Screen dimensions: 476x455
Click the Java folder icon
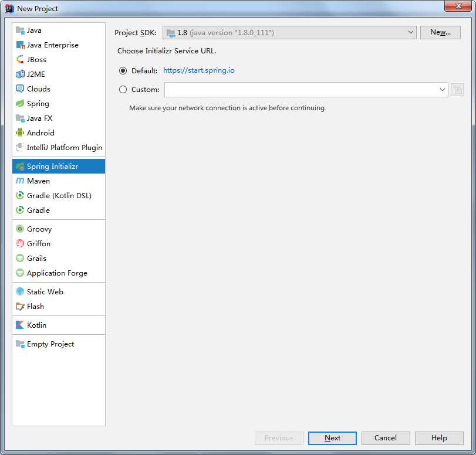20,30
